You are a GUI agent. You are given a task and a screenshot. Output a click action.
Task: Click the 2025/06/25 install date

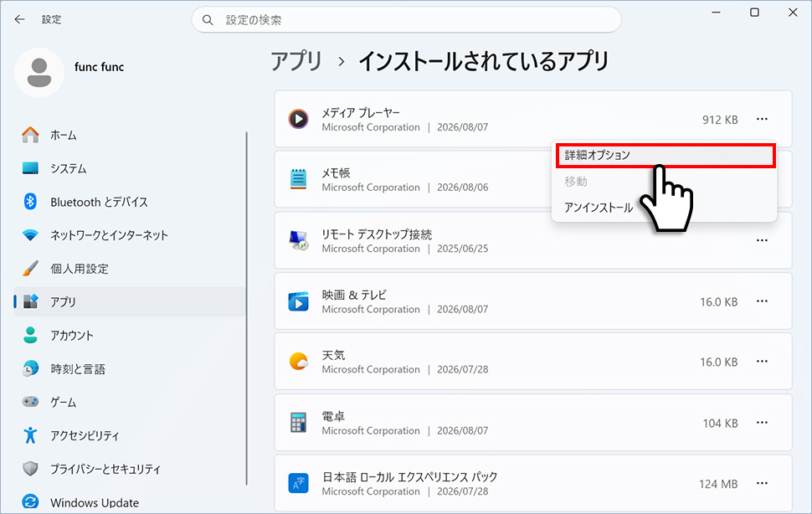click(x=462, y=249)
